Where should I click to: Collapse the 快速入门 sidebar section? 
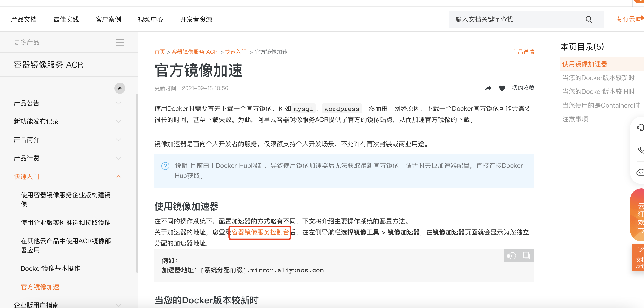119,176
